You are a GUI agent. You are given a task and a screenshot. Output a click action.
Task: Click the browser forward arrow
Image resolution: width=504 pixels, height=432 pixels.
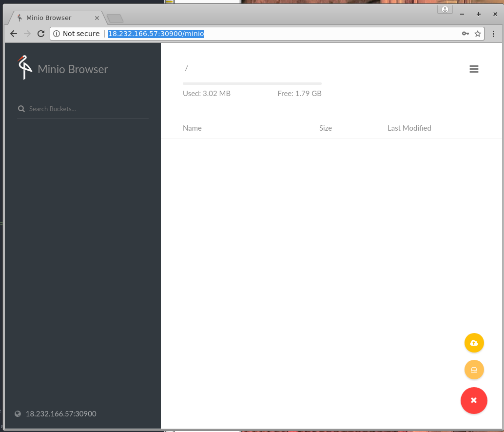27,34
